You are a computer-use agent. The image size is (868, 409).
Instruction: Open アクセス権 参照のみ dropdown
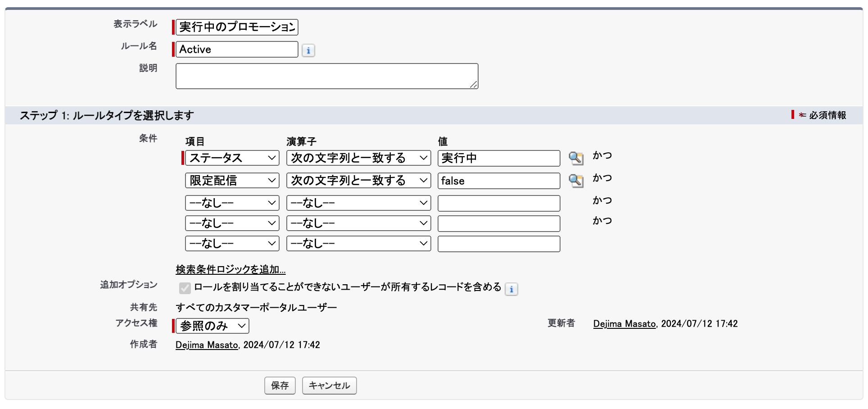[212, 326]
